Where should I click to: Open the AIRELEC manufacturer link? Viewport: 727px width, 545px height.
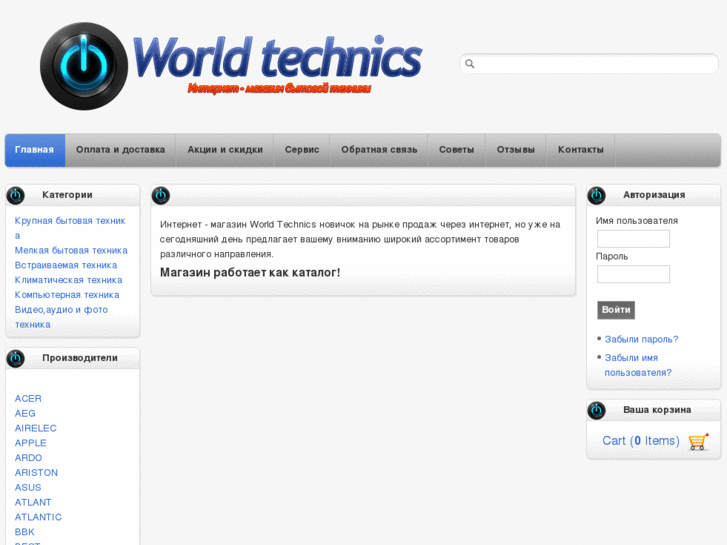click(36, 429)
